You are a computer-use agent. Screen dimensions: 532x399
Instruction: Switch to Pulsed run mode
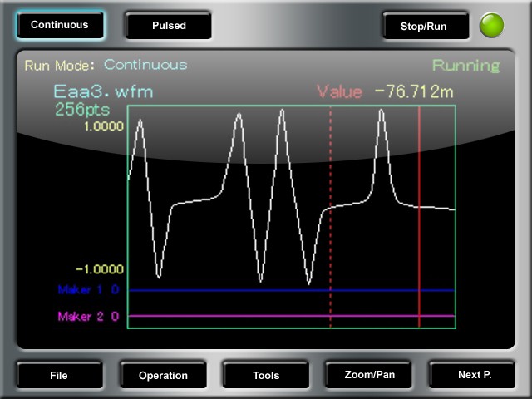click(169, 26)
